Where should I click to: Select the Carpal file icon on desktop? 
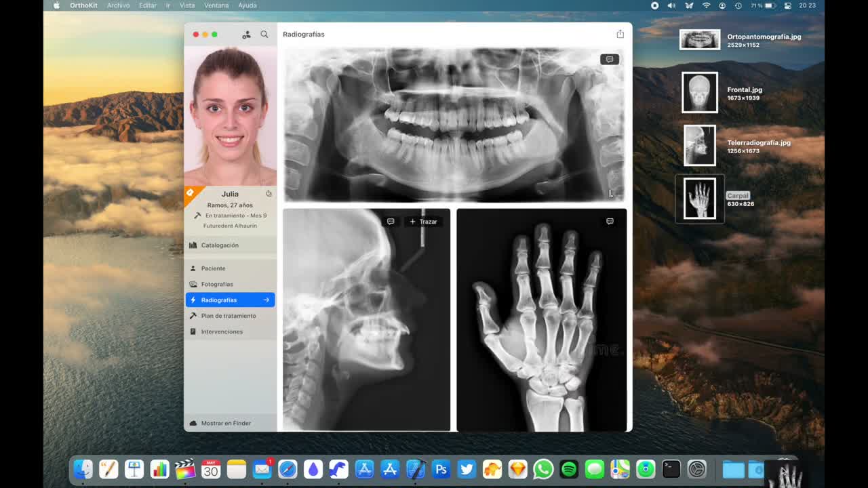pos(700,198)
